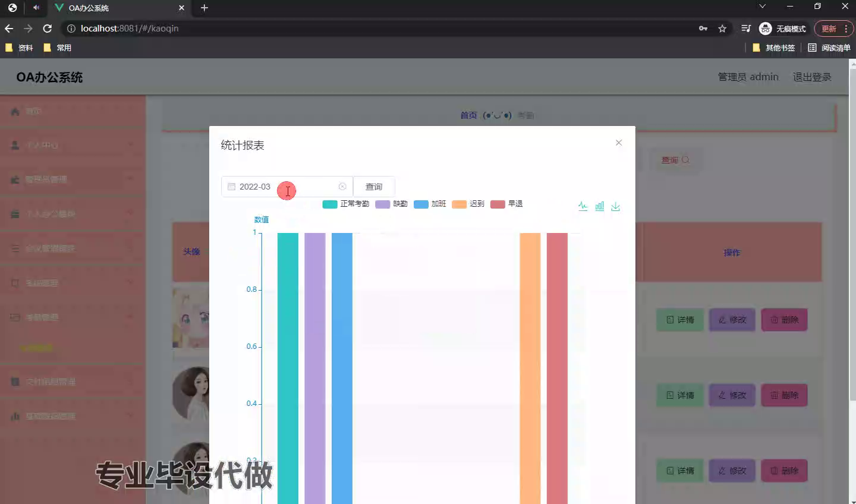856x504 pixels.
Task: Close the 统计报表 dialog
Action: (619, 143)
